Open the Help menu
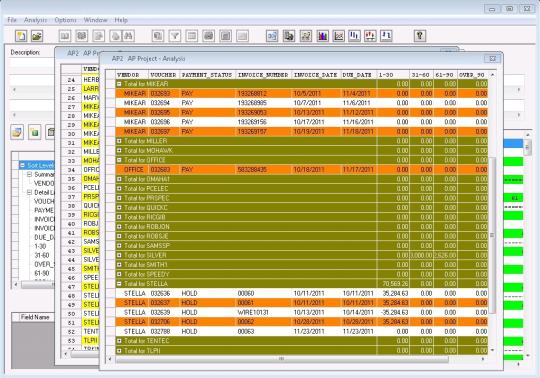Image resolution: width=540 pixels, height=378 pixels. point(121,20)
